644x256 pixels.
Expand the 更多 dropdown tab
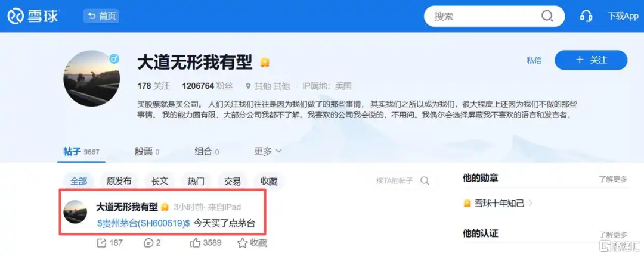tap(268, 151)
